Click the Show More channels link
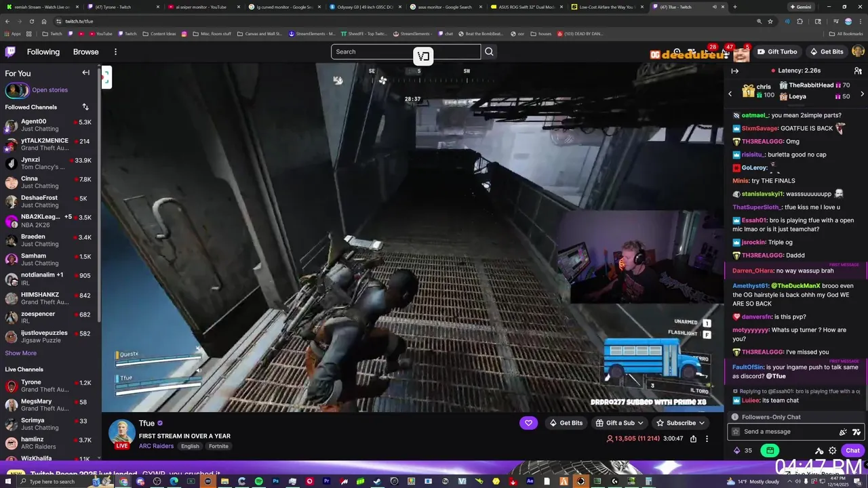The width and height of the screenshot is (868, 488). click(21, 353)
